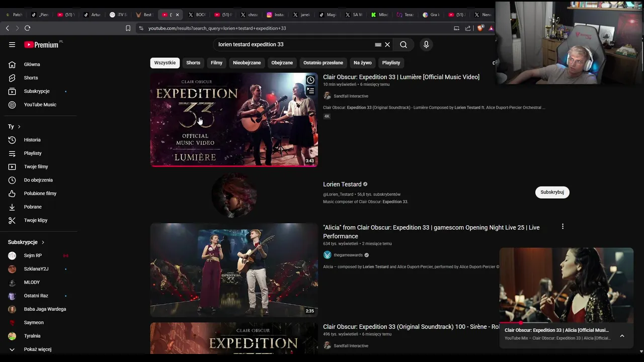Open the Alicia gamescom Live Performance title
644x362 pixels.
[x=431, y=232]
